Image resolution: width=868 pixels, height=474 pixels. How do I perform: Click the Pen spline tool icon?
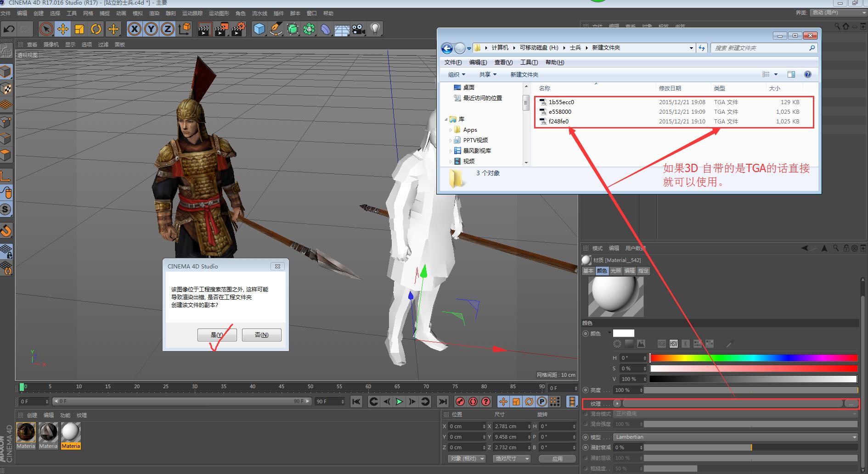tap(276, 29)
